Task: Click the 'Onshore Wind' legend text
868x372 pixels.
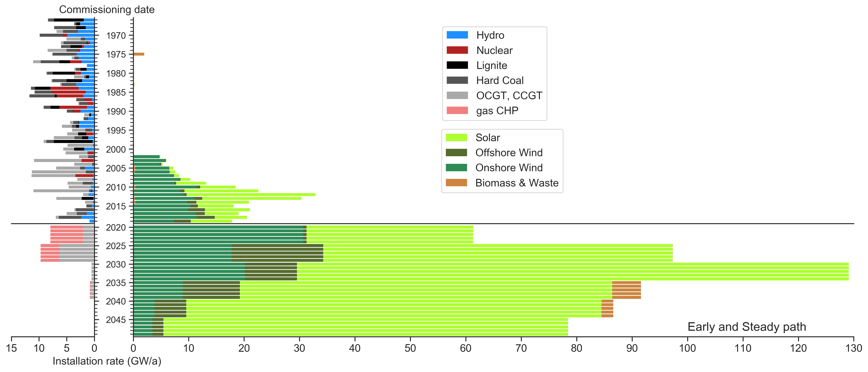Action: tap(509, 168)
